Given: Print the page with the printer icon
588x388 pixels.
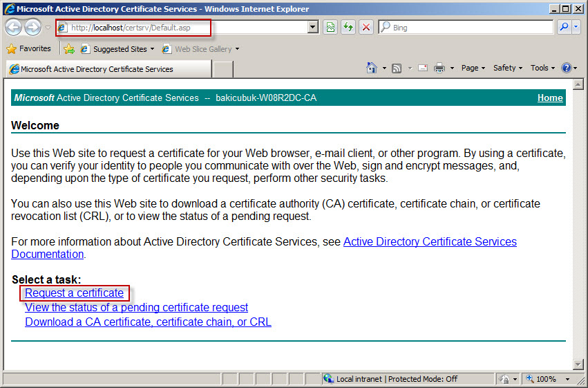Looking at the screenshot, I should click(x=439, y=68).
